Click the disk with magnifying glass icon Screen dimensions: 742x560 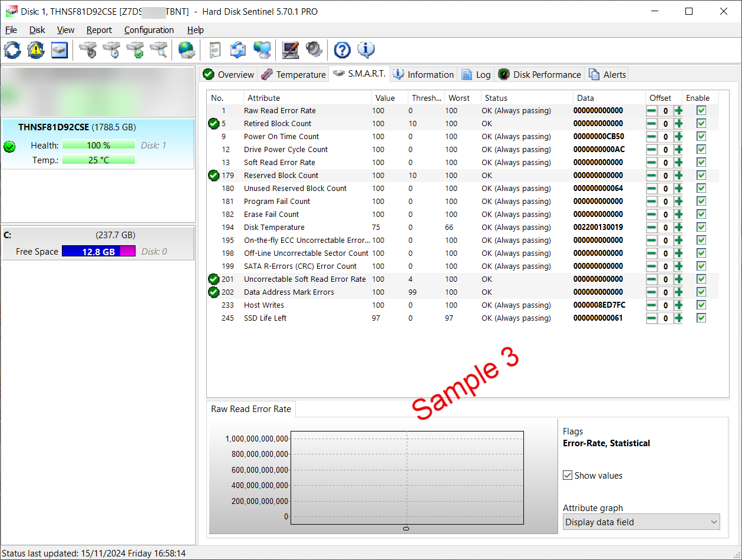(x=159, y=50)
